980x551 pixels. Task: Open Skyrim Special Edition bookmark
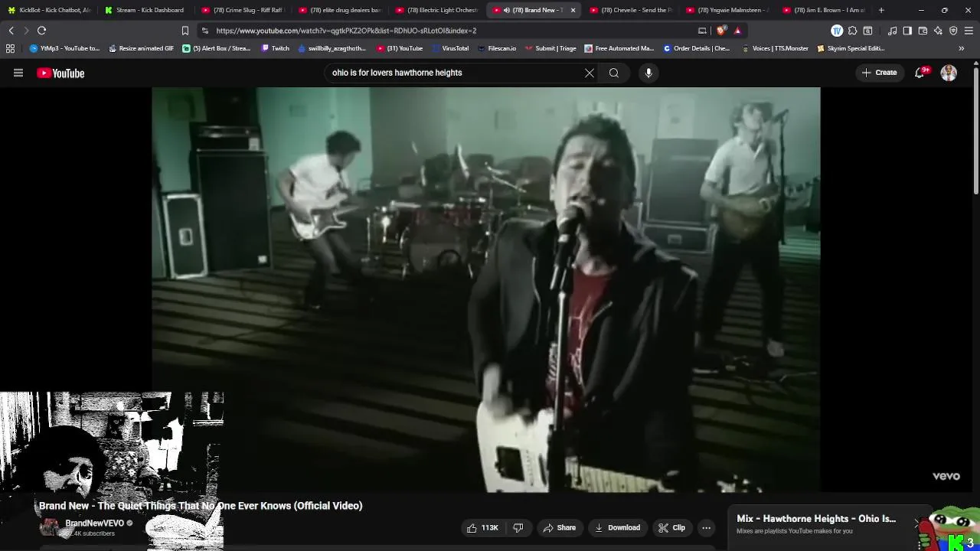click(851, 48)
